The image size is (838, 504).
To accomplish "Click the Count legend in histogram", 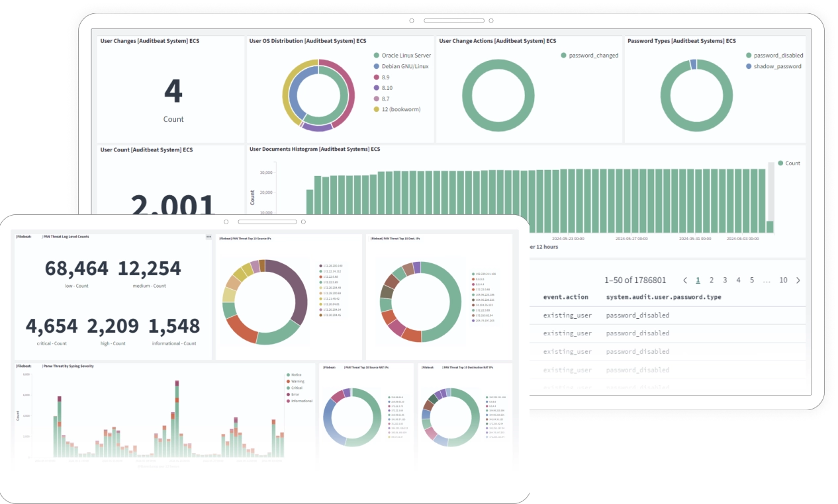I will (x=792, y=163).
